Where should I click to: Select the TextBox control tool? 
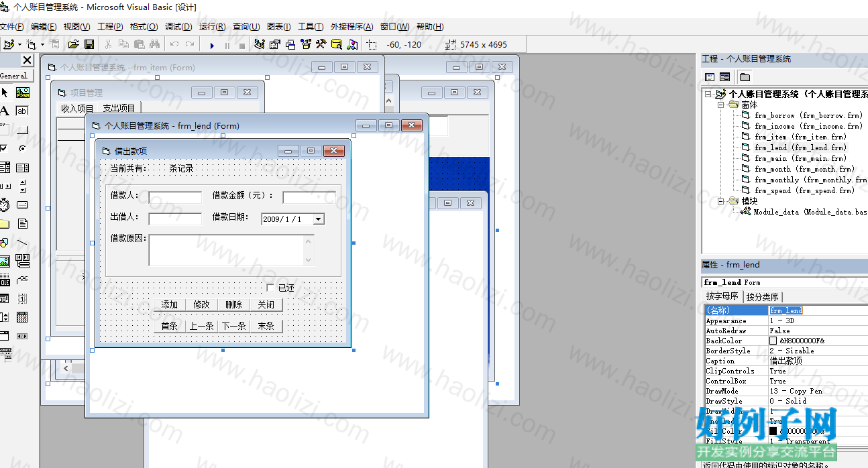tap(22, 111)
